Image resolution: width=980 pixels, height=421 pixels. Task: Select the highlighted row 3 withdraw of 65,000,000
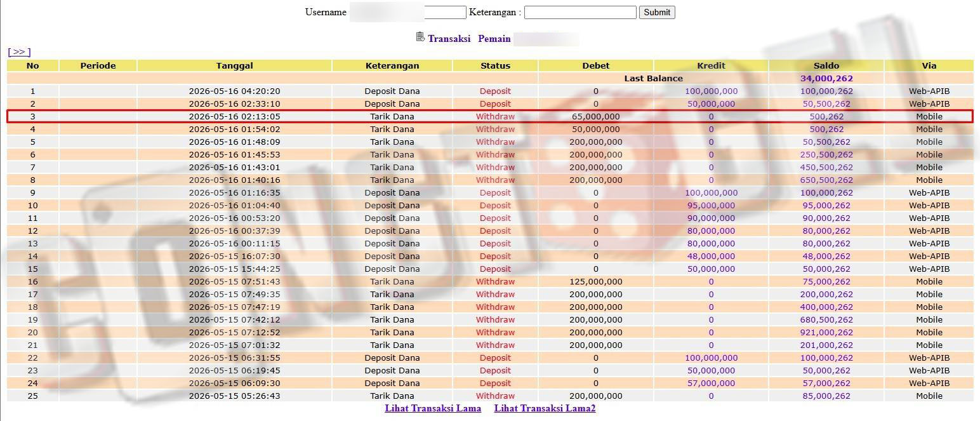(489, 116)
